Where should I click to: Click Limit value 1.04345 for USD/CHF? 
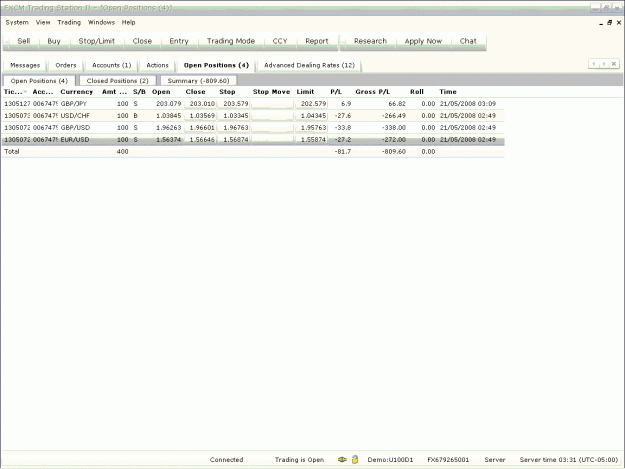[x=311, y=116]
